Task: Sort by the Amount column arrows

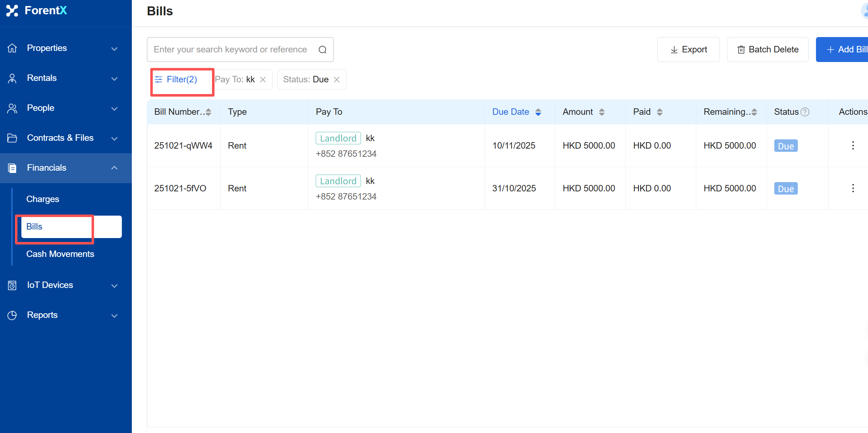Action: click(601, 112)
